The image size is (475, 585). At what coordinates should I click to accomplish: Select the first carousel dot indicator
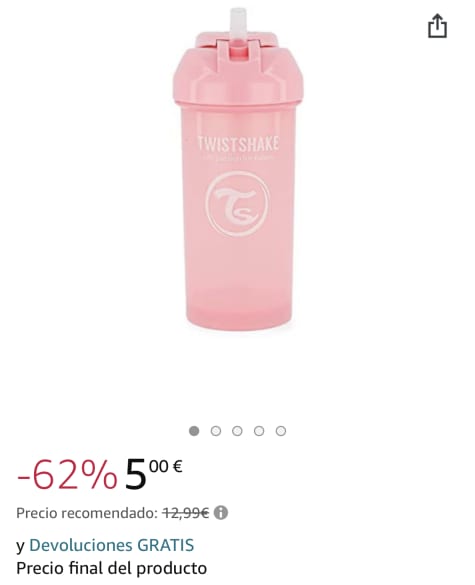(x=194, y=431)
